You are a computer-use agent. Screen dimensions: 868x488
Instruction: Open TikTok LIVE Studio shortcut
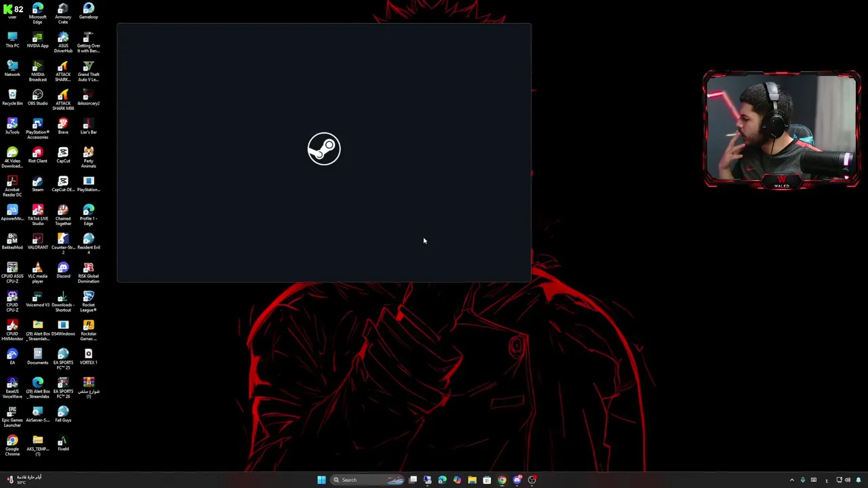(37, 216)
